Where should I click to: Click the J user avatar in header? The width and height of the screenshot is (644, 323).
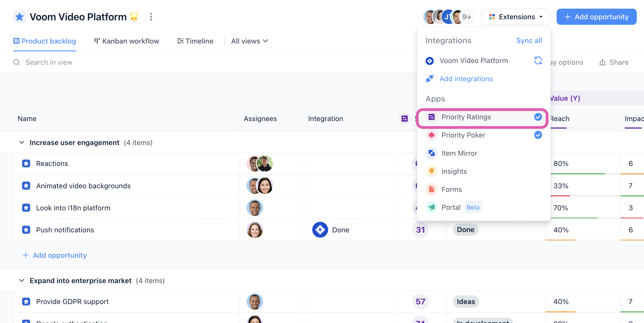(448, 17)
